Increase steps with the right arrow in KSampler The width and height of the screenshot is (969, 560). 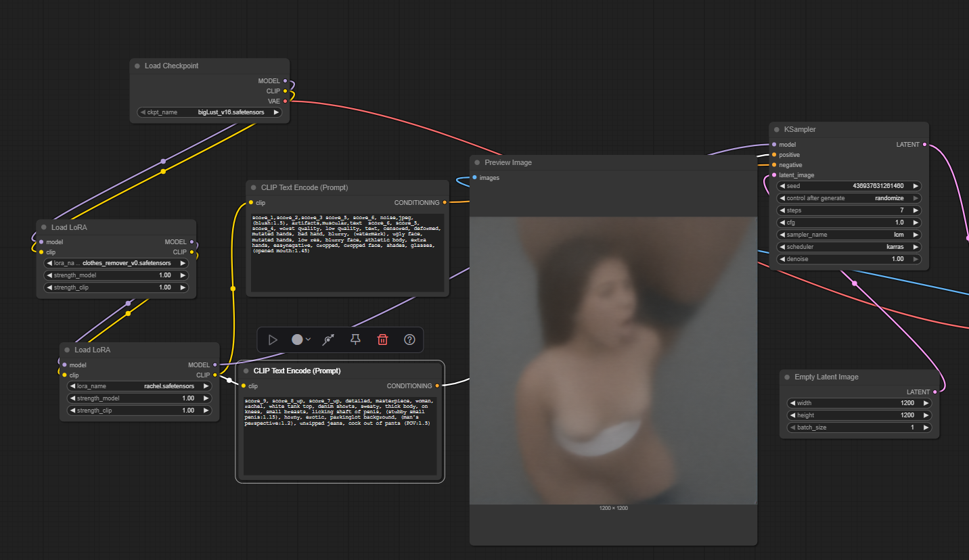(916, 210)
